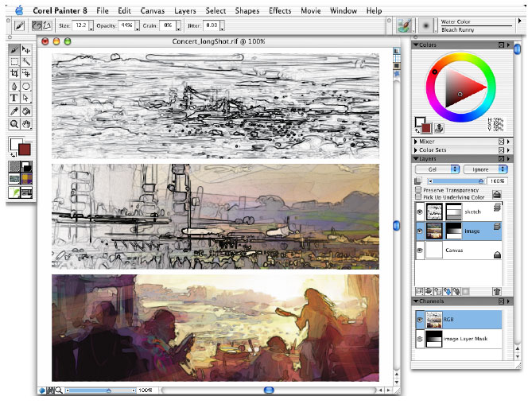The width and height of the screenshot is (532, 404).
Task: Open the Shapes menu
Action: pyautogui.click(x=247, y=11)
